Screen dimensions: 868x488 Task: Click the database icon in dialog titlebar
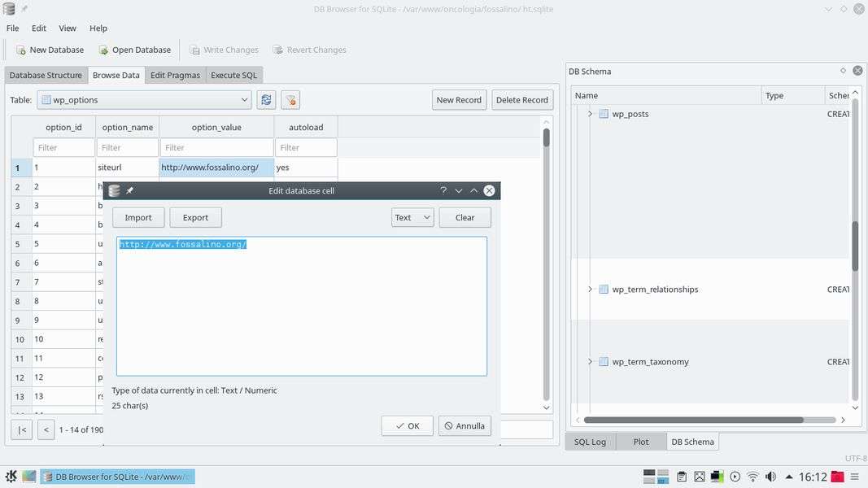click(x=114, y=190)
